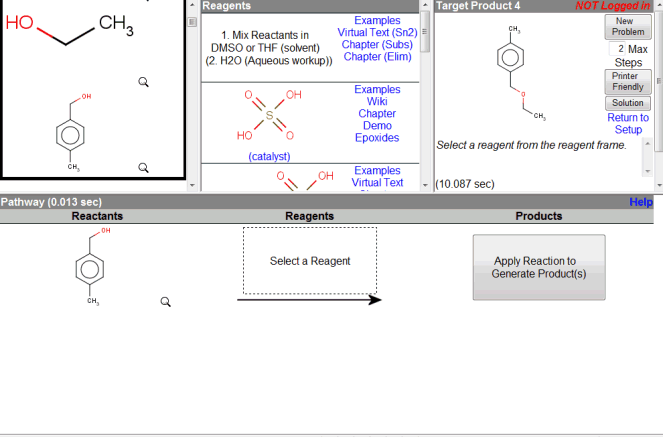The image size is (663, 437).
Task: Click magnifier beside benzyl alcohol in reactant list
Action: [x=144, y=167]
